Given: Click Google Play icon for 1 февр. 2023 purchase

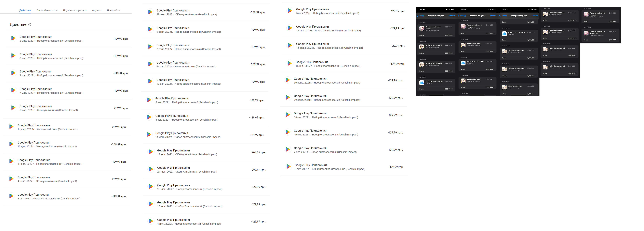Looking at the screenshot, I should [11, 127].
